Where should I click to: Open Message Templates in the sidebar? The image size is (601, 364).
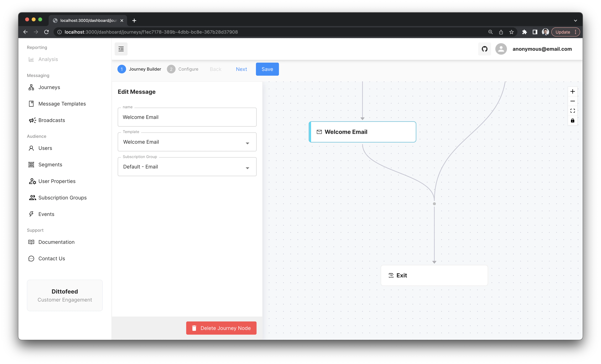(62, 104)
